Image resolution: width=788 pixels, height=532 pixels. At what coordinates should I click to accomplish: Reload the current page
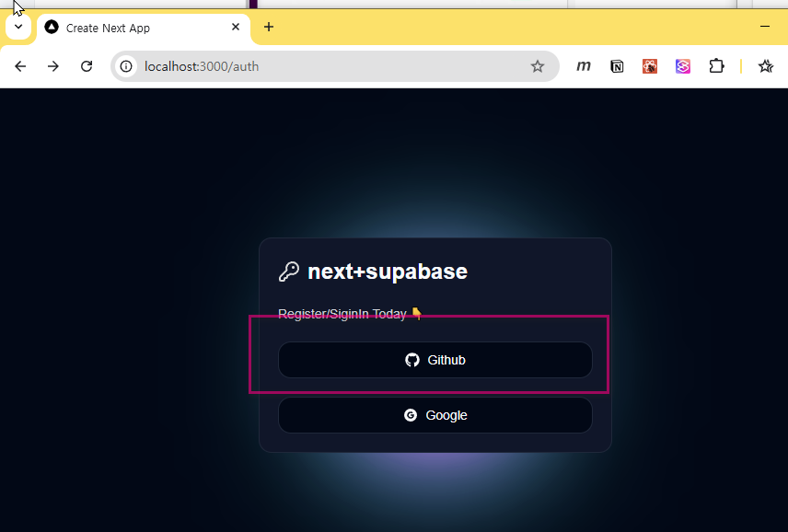(x=87, y=66)
